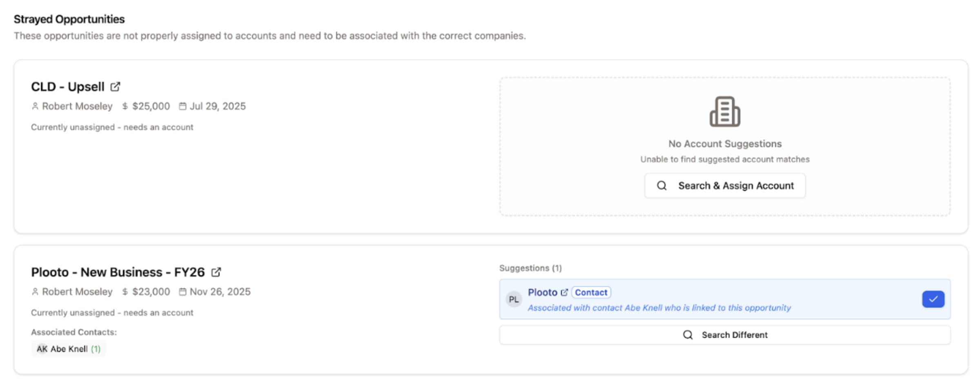Click the CLD - Upsell opportunity title
Image resolution: width=980 pixels, height=385 pixels.
pyautogui.click(x=68, y=87)
